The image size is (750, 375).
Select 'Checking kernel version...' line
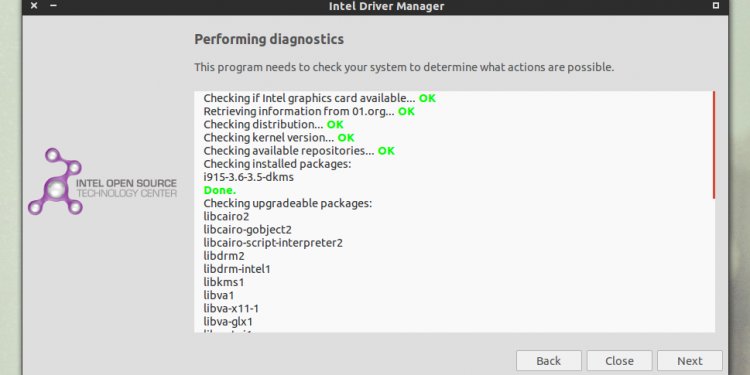click(x=279, y=138)
